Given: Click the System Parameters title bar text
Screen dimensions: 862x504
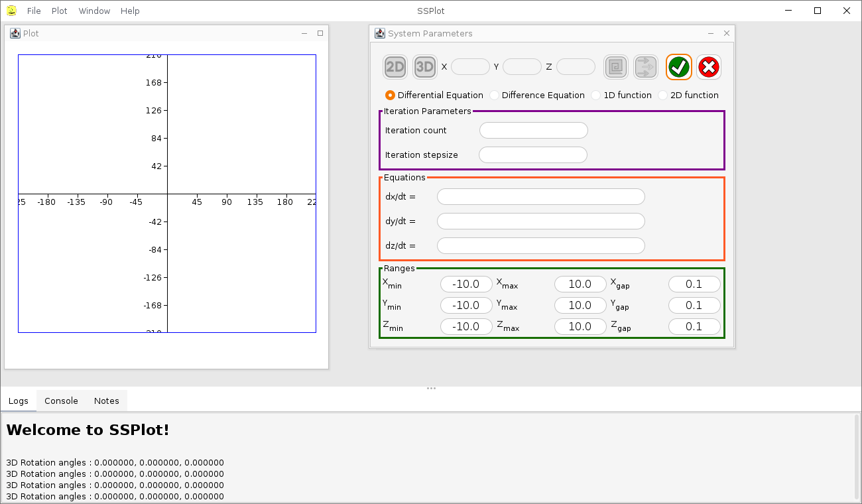Looking at the screenshot, I should tap(430, 33).
